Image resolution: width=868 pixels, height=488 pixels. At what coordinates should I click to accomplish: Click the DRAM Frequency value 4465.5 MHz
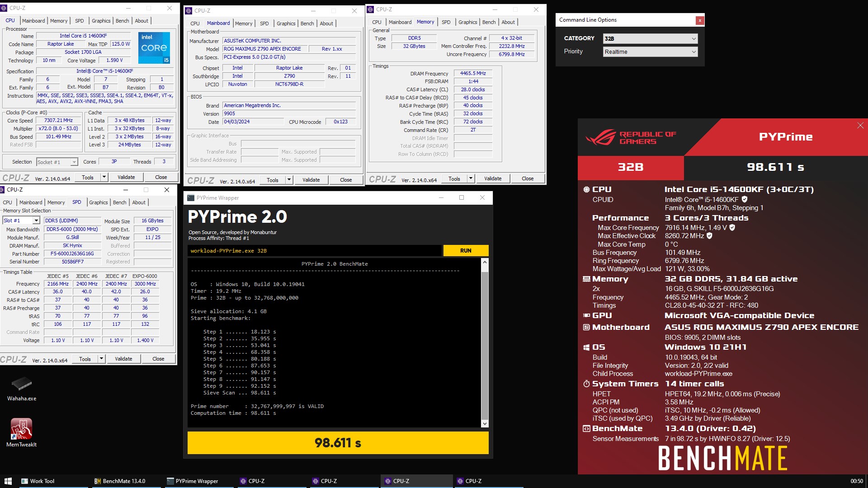pos(472,73)
